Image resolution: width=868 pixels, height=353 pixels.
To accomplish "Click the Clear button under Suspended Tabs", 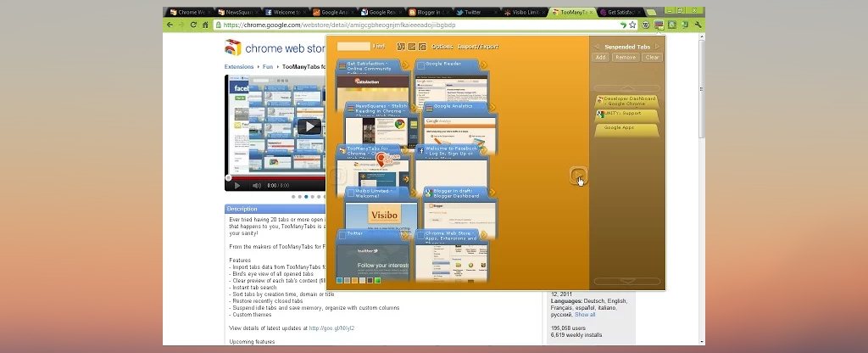I will click(x=652, y=57).
